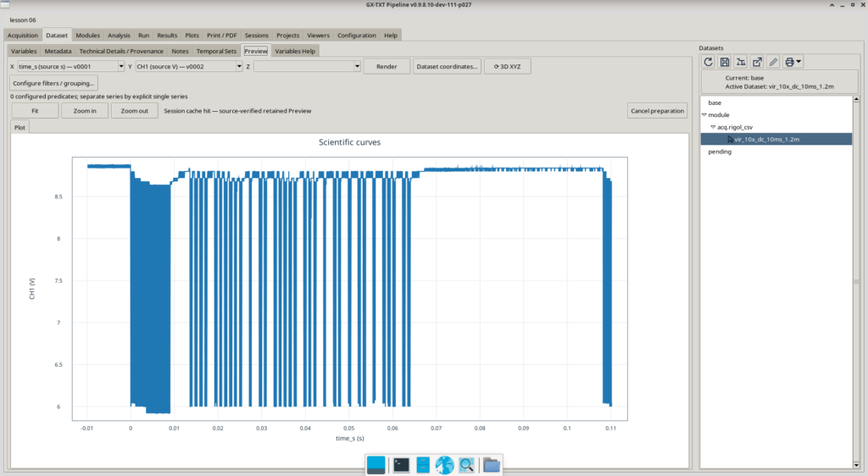Open the Z axis variable dropdown
The image size is (868, 476).
click(x=357, y=66)
